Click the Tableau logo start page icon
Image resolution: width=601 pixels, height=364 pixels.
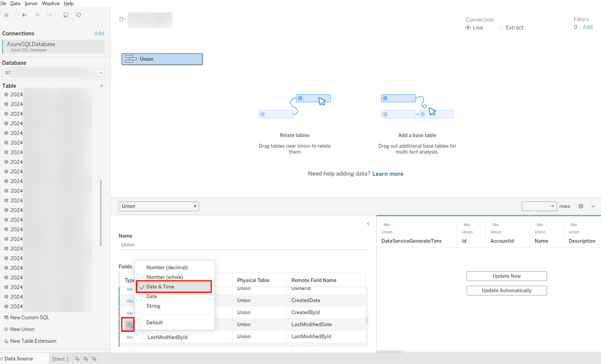(6, 15)
